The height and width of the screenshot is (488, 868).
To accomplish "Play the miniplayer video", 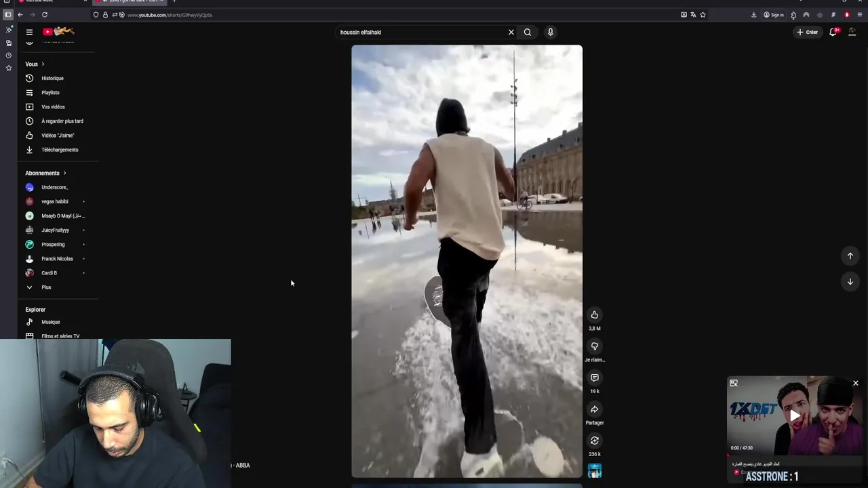I will point(795,415).
